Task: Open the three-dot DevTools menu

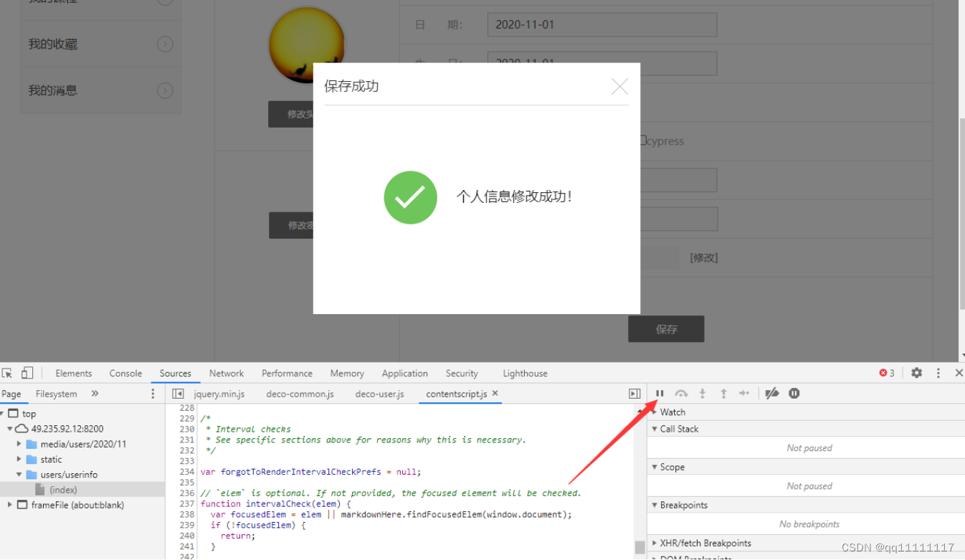Action: 938,373
